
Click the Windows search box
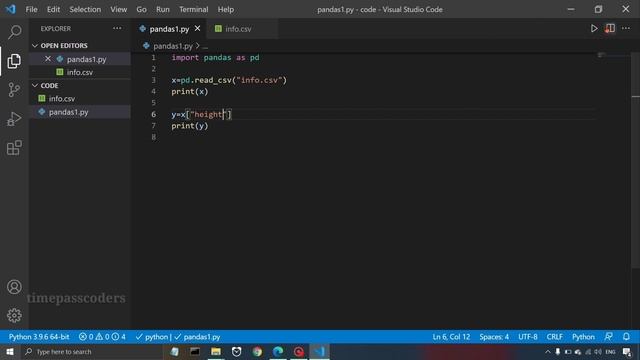click(92, 351)
